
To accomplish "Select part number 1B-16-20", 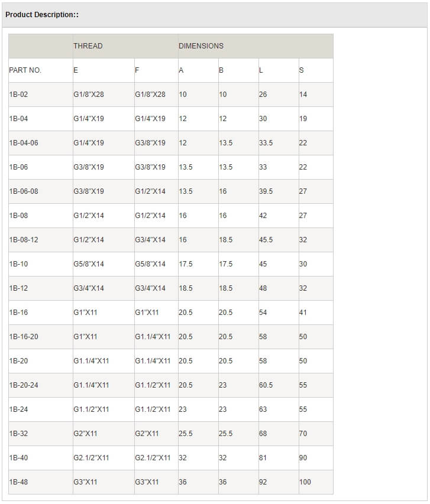I will [24, 337].
